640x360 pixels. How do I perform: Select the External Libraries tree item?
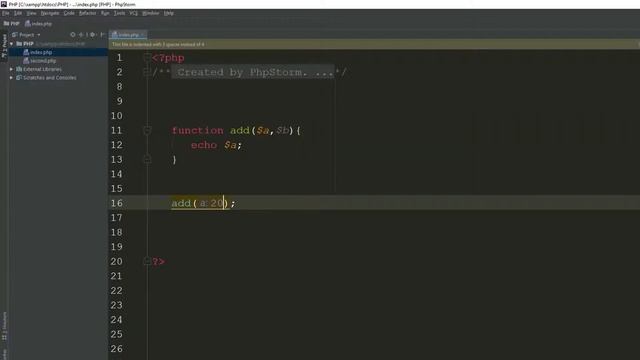click(x=42, y=69)
